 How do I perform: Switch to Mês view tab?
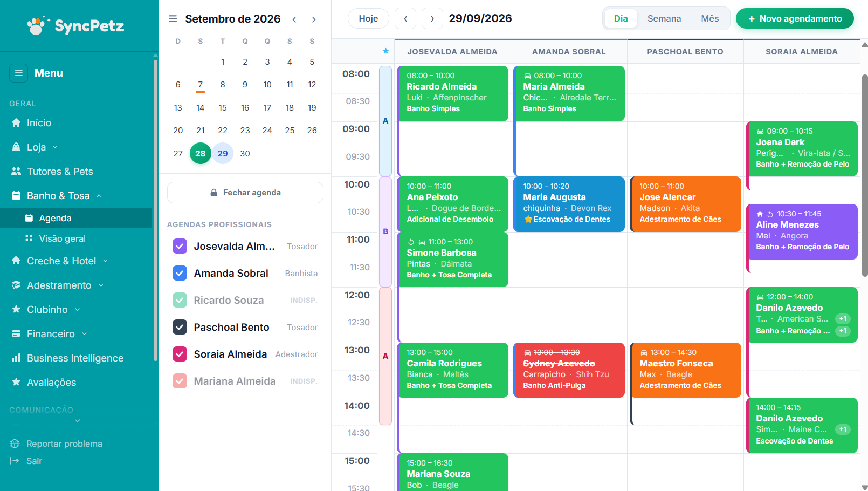pos(710,18)
